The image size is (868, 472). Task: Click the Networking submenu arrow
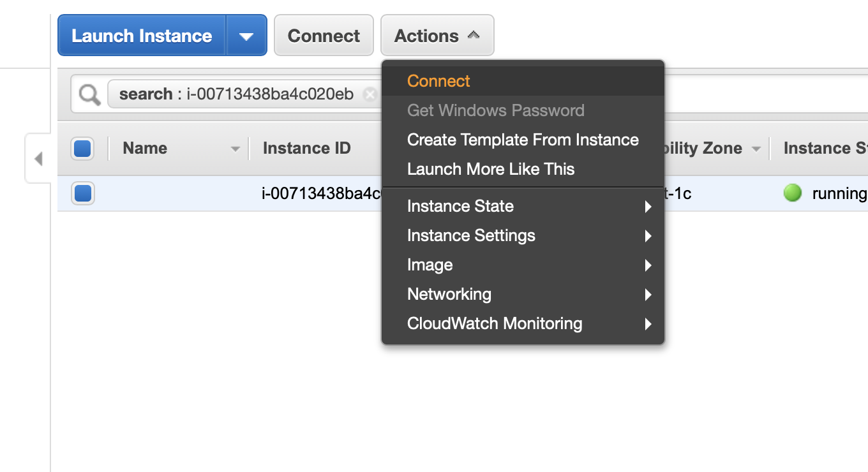648,295
